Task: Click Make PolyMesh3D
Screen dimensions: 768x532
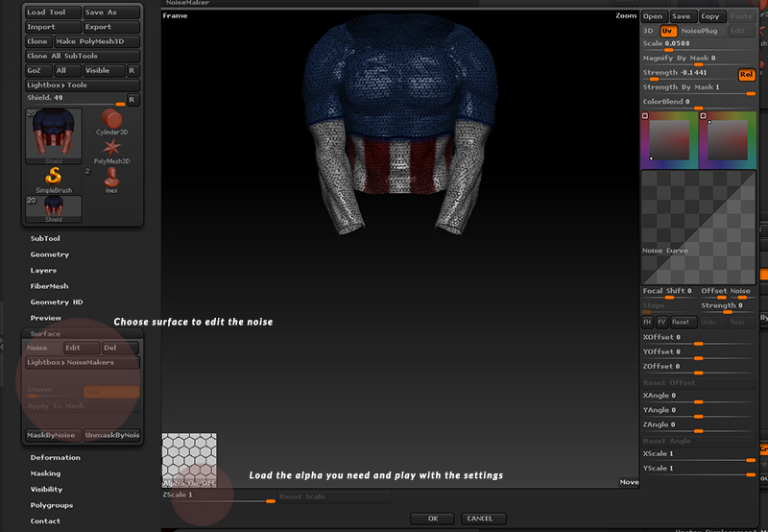Action: pos(97,41)
